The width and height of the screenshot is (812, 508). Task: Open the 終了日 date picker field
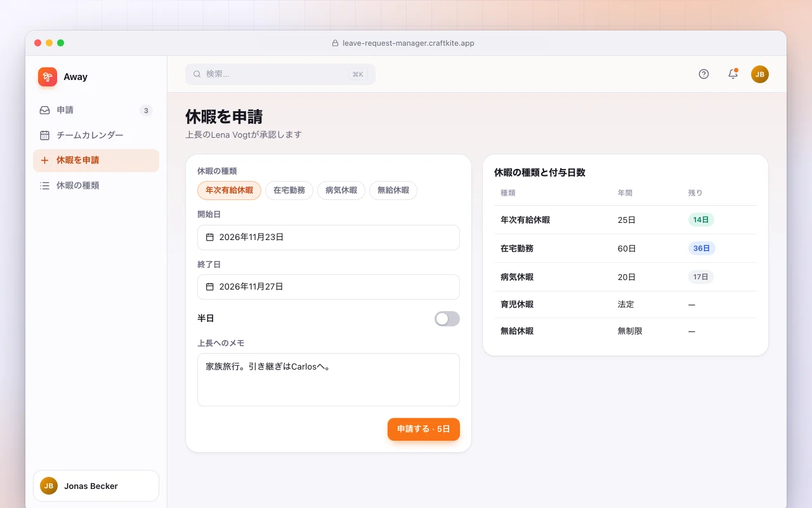pos(329,287)
